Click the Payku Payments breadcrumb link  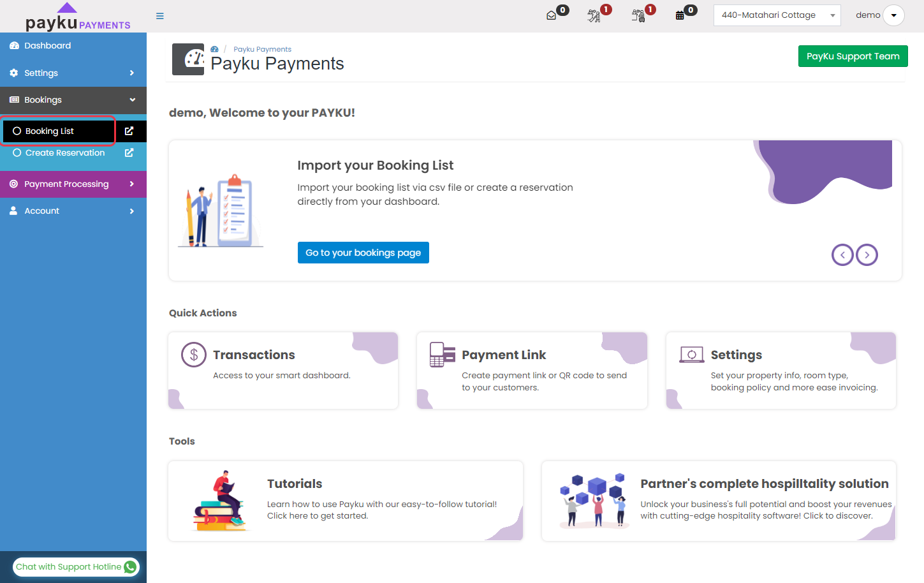pos(262,49)
